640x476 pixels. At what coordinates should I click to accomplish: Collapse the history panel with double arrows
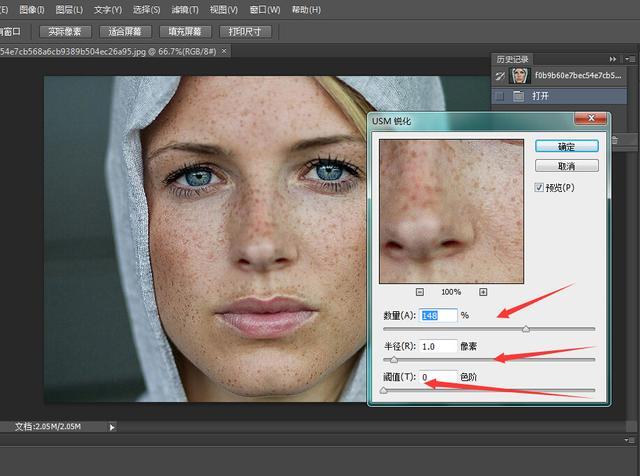click(x=613, y=59)
